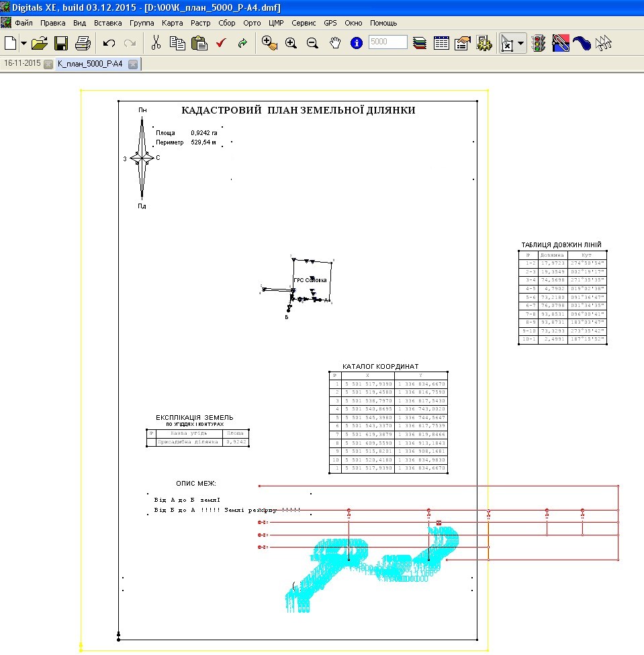Open the Файл menu

(x=24, y=23)
